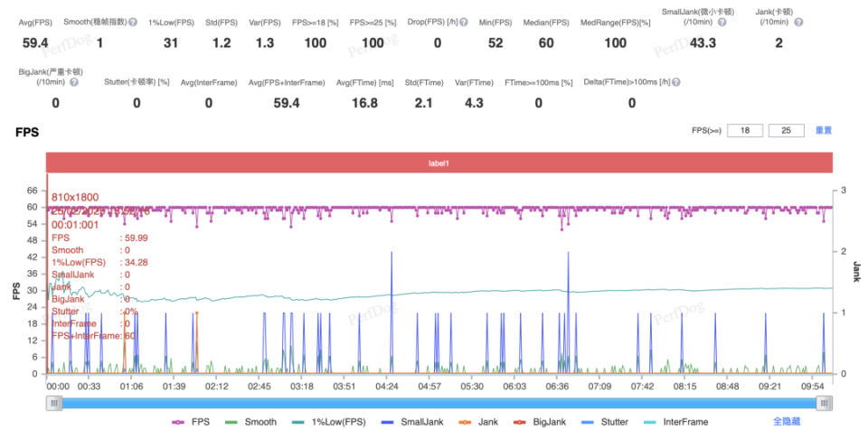Show help for Drop(FPS) metric
Viewport: 868px width, 430px height.
point(464,23)
